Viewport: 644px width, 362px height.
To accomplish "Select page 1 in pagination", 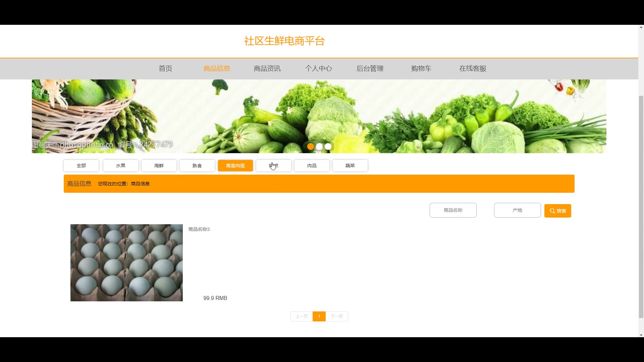I will [x=319, y=316].
